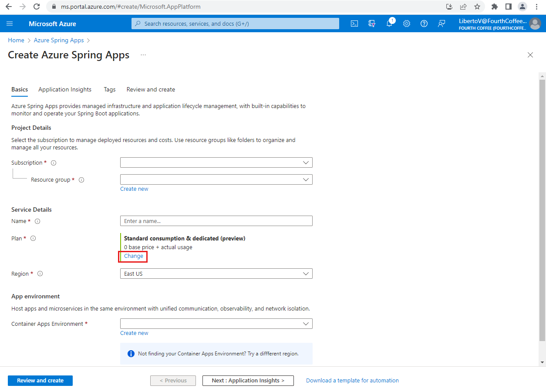
Task: Click the scrollbar down arrow
Action: tap(542, 362)
